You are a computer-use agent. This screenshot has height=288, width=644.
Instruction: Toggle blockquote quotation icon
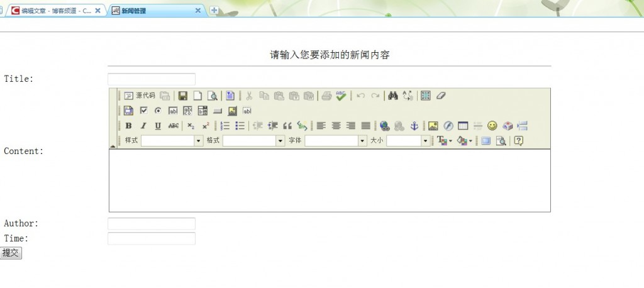(x=287, y=126)
